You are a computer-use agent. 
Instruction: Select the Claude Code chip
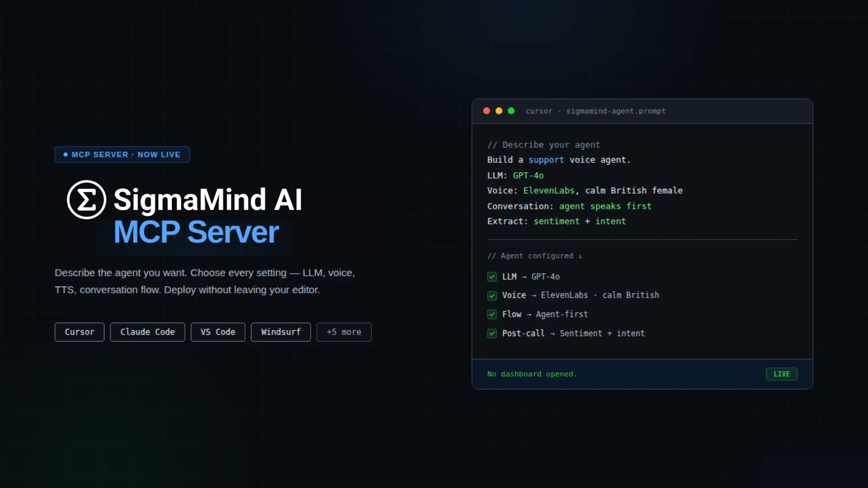(x=147, y=332)
